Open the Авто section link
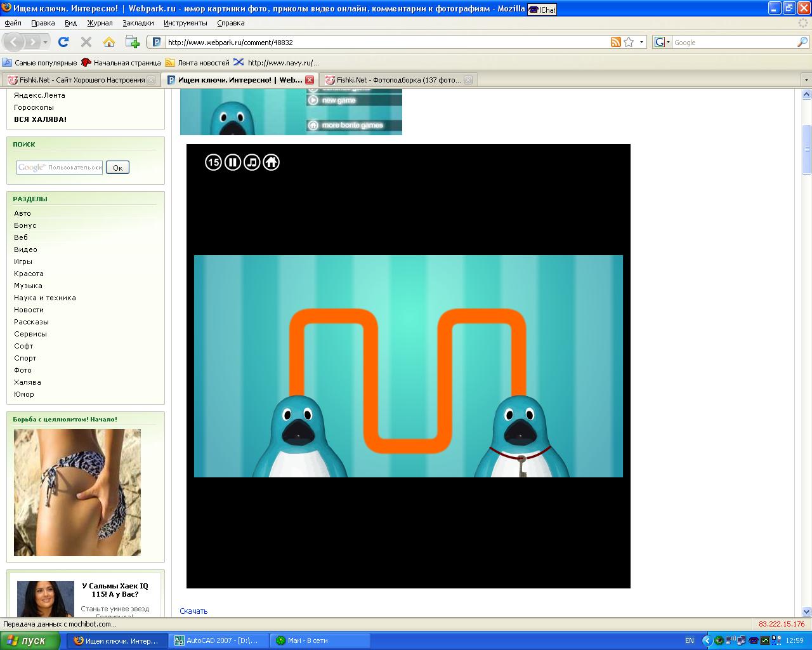 [x=22, y=213]
